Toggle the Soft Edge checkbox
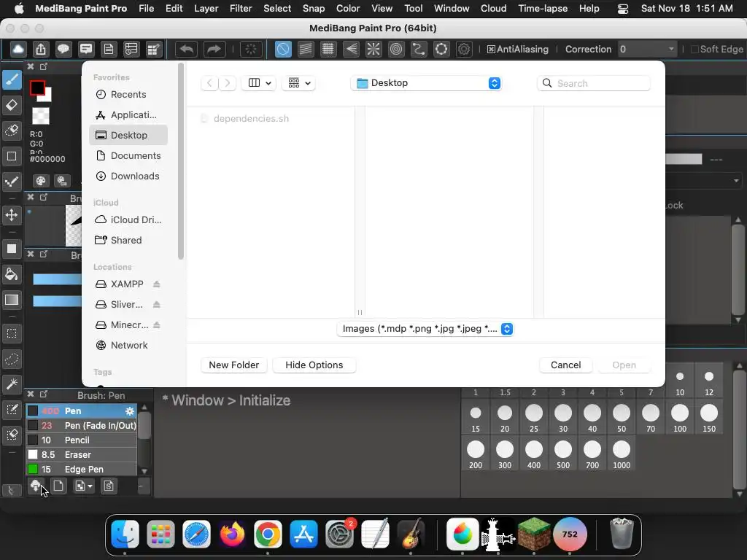 pos(694,50)
